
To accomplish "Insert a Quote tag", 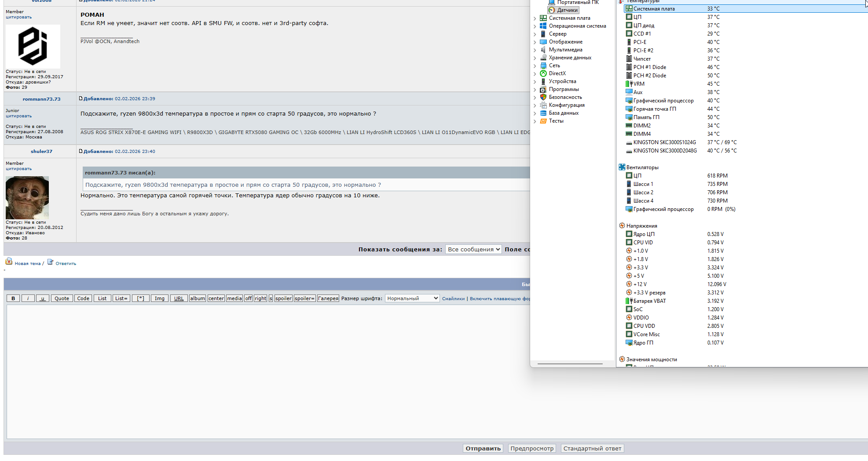I will pyautogui.click(x=62, y=298).
